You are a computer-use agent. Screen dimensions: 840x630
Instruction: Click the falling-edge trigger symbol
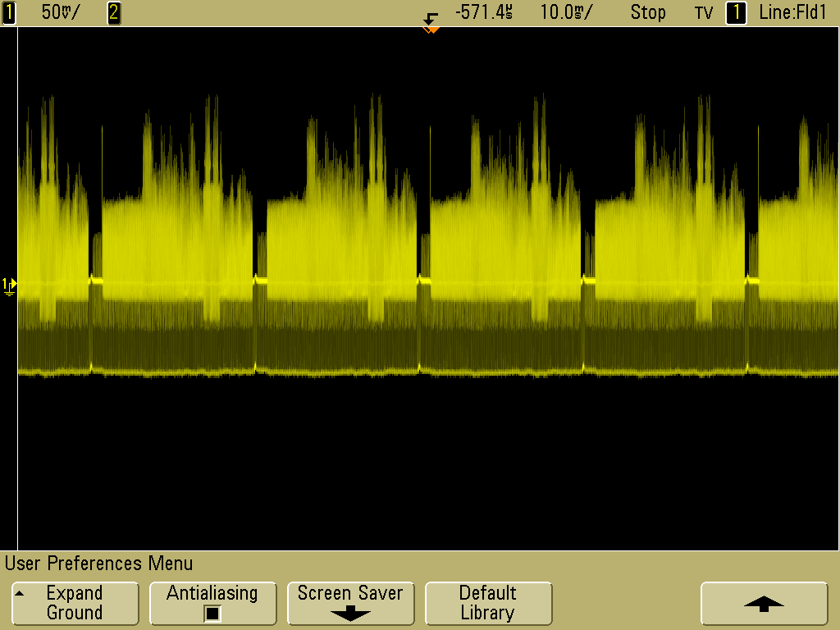pyautogui.click(x=431, y=16)
